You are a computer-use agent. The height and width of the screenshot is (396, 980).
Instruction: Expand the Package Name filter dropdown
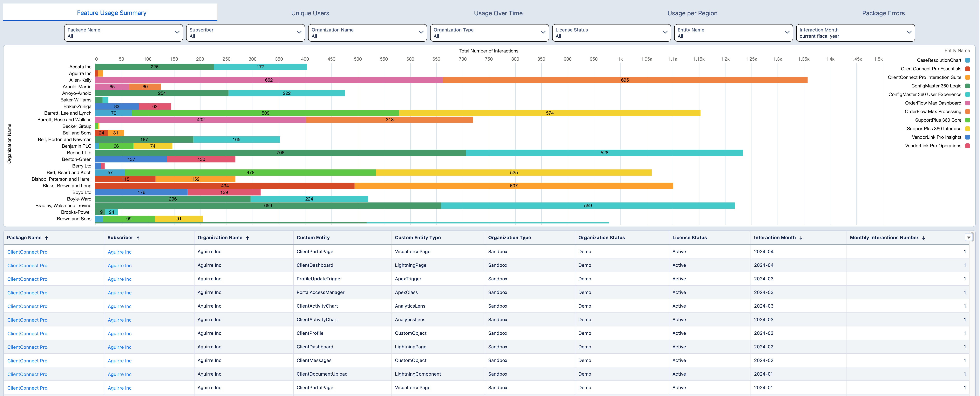click(123, 33)
